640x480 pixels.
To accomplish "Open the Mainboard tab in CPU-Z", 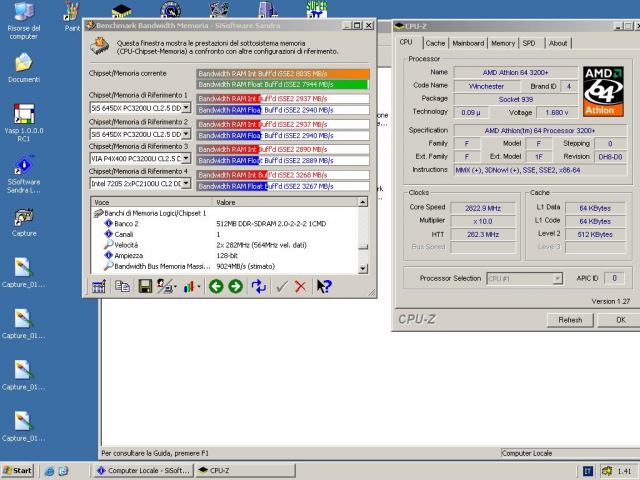I will coord(468,43).
